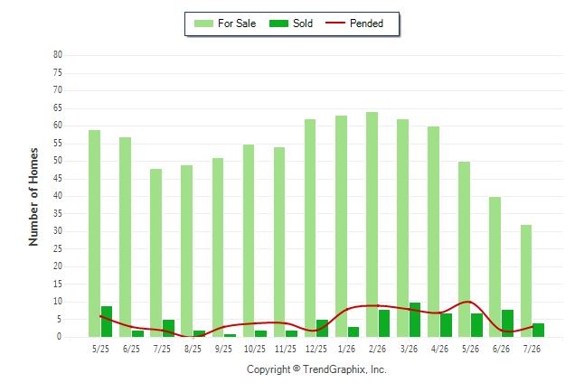Click the Sold dark green legend swatch
This screenshot has height=392, width=584.
[x=278, y=23]
